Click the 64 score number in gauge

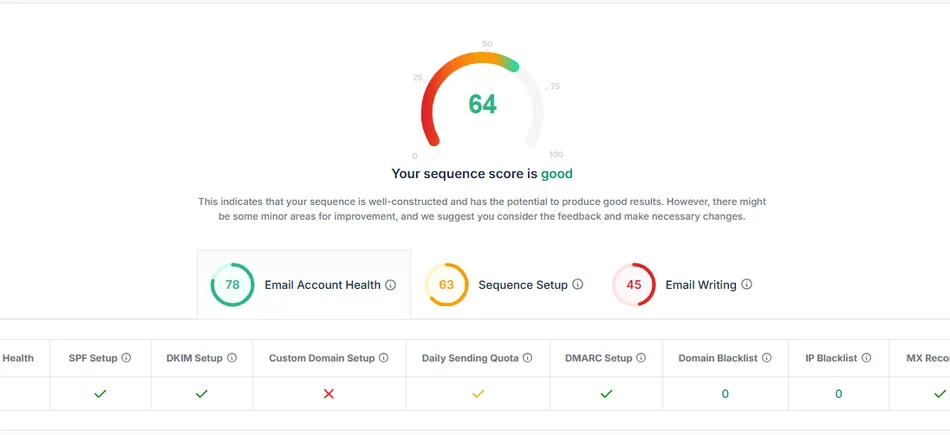tap(482, 104)
